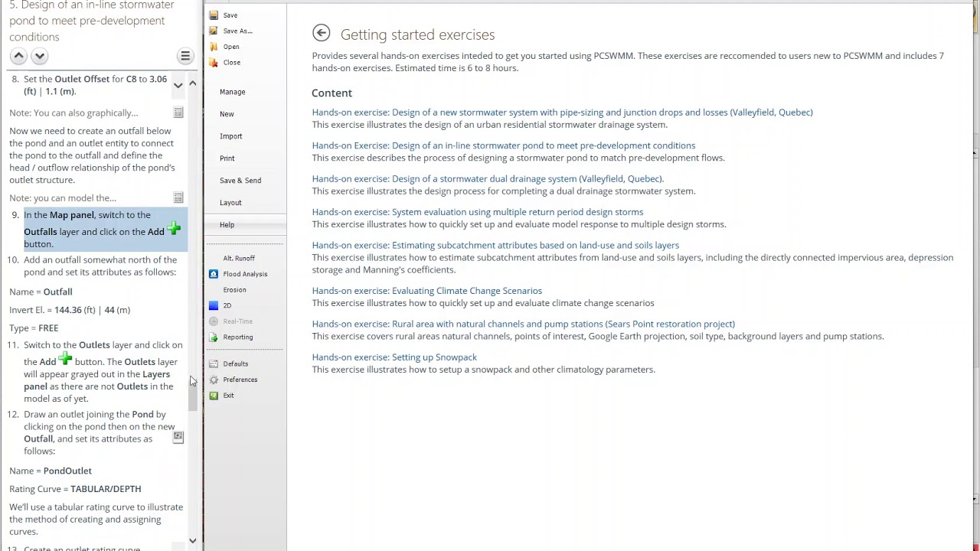Go to next tutorial step with down arrow

point(40,56)
